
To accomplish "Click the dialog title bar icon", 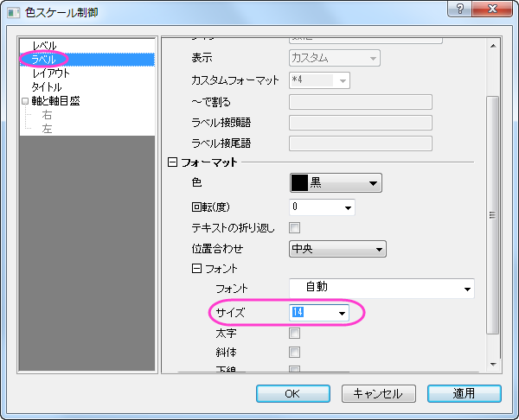I will coord(14,13).
